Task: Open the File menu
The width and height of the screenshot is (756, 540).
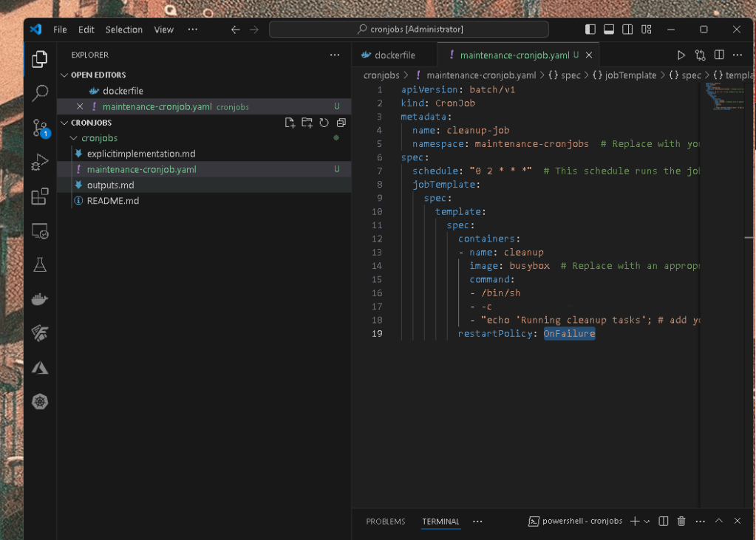Action: pyautogui.click(x=60, y=30)
